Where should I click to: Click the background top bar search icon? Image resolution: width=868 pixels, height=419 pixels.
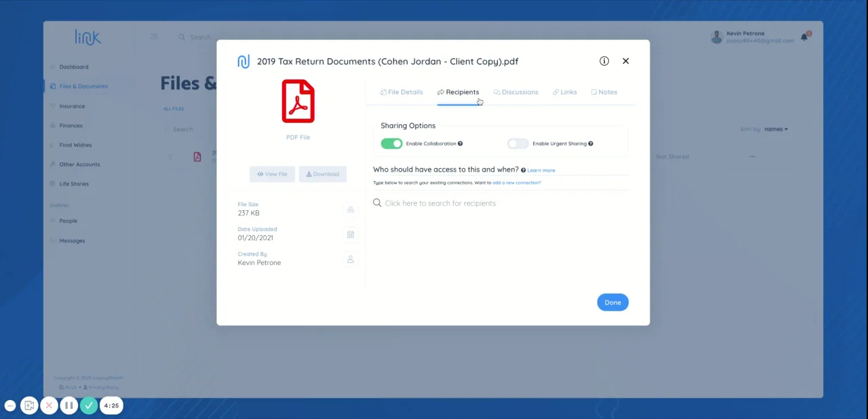pos(182,37)
